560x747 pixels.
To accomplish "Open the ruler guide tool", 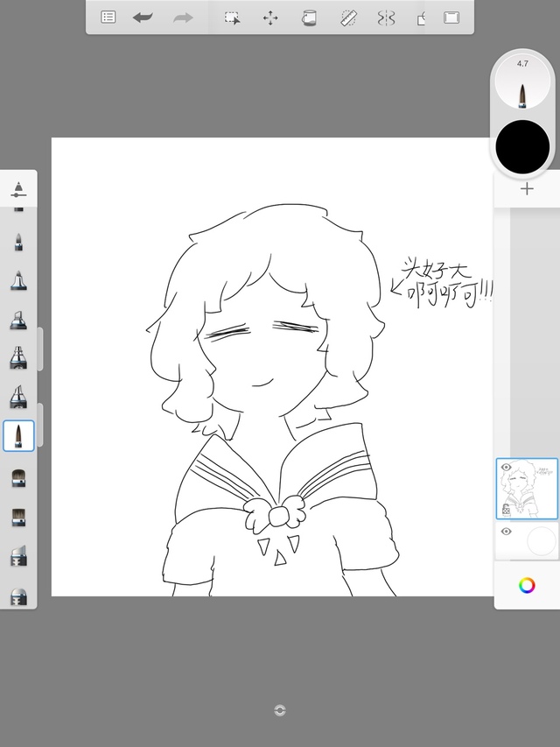I will (x=348, y=18).
